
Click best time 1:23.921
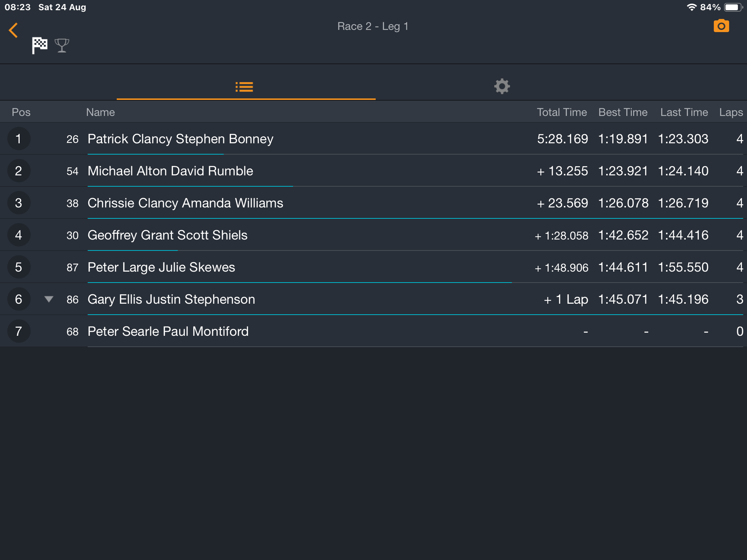(623, 171)
